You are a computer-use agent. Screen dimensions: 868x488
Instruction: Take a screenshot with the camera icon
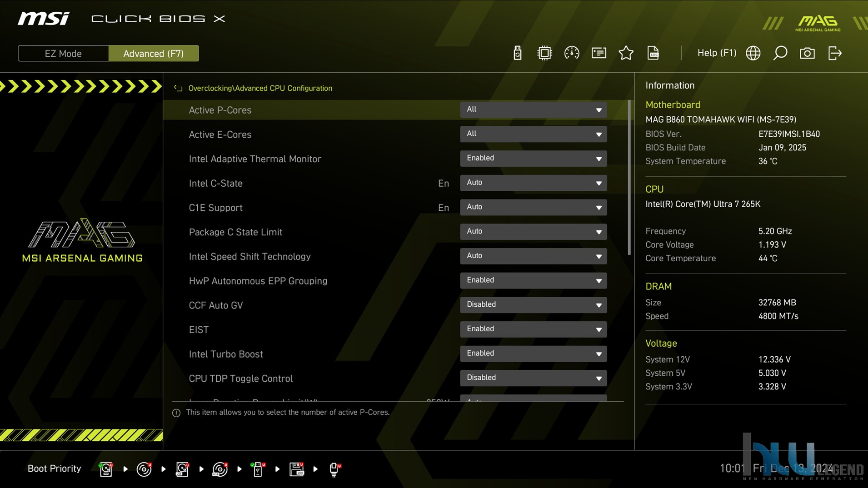pyautogui.click(x=808, y=53)
